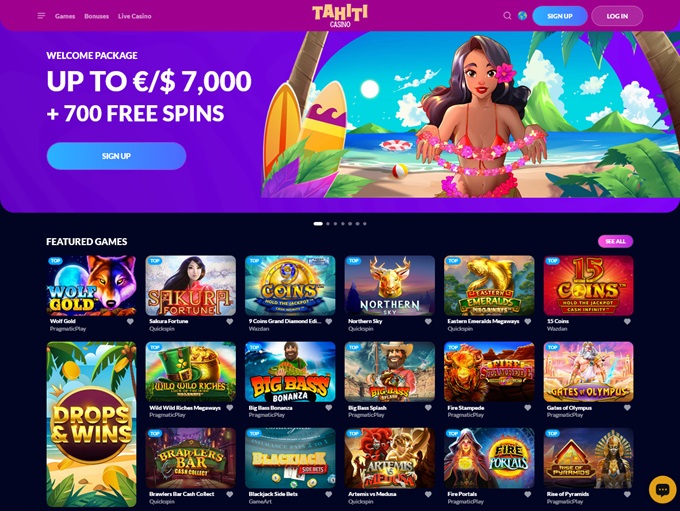Favorite Wolf Gold with heart icon
The width and height of the screenshot is (680, 511).
(x=130, y=321)
